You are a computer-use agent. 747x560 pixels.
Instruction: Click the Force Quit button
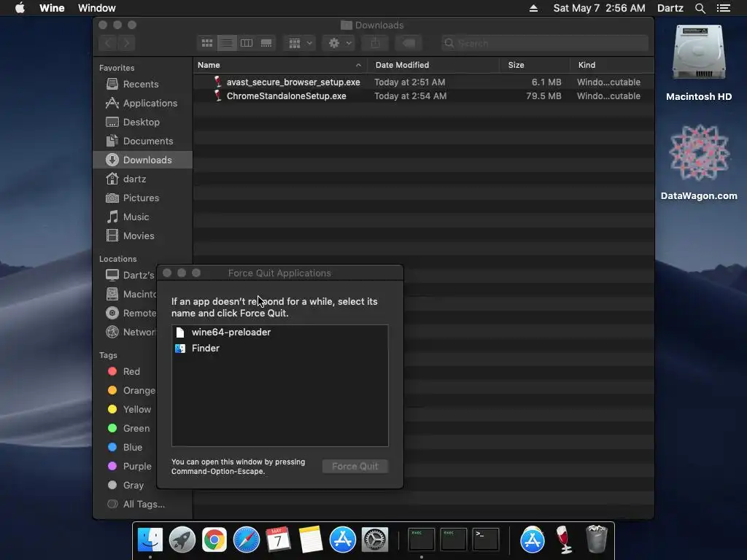pyautogui.click(x=355, y=467)
